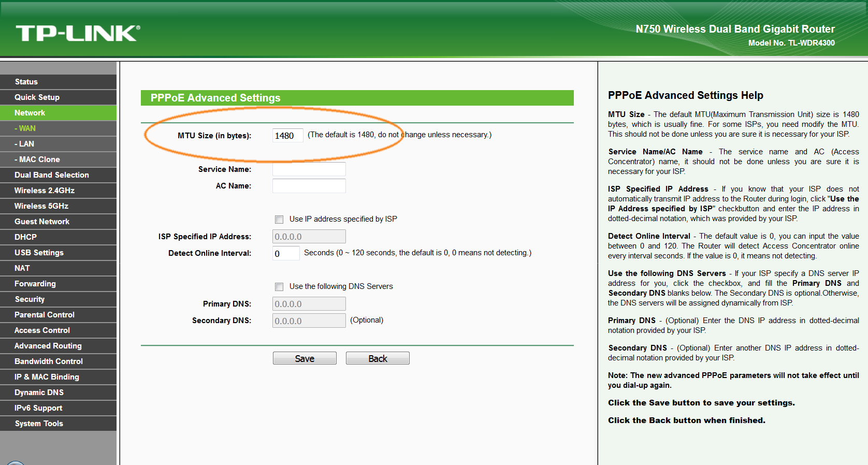Viewport: 868px width, 465px height.
Task: Open Wireless 2.4GHz settings
Action: click(58, 191)
